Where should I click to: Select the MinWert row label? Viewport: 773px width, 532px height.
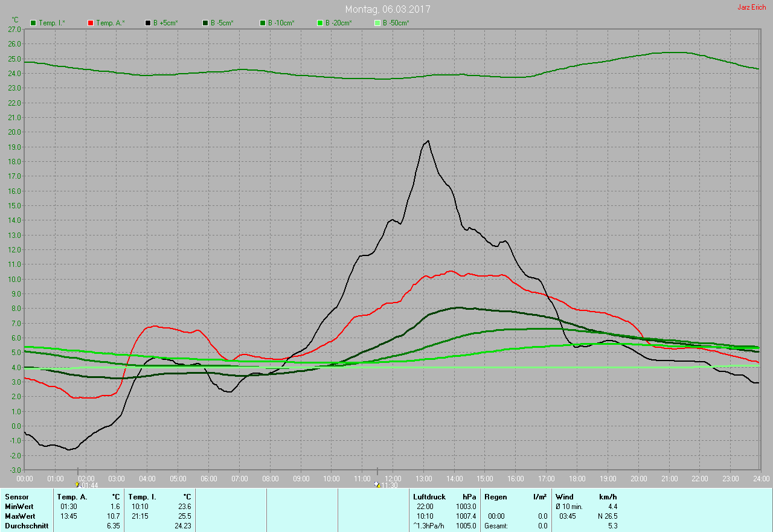pyautogui.click(x=19, y=507)
